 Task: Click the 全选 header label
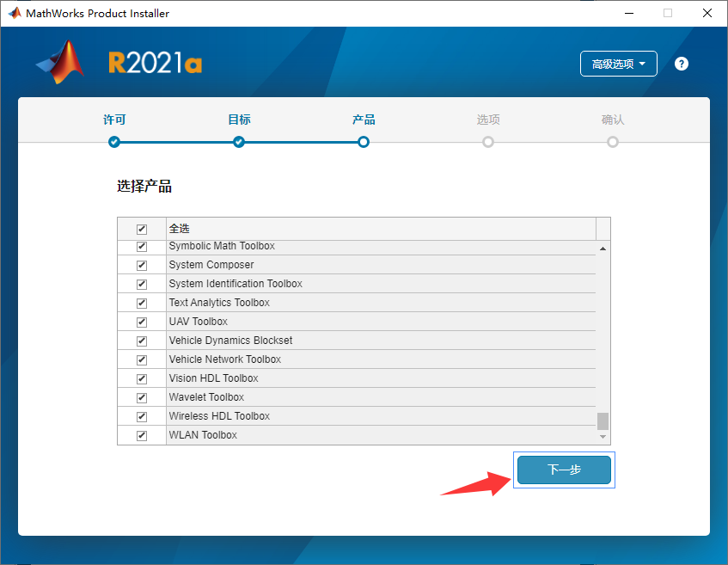point(180,229)
